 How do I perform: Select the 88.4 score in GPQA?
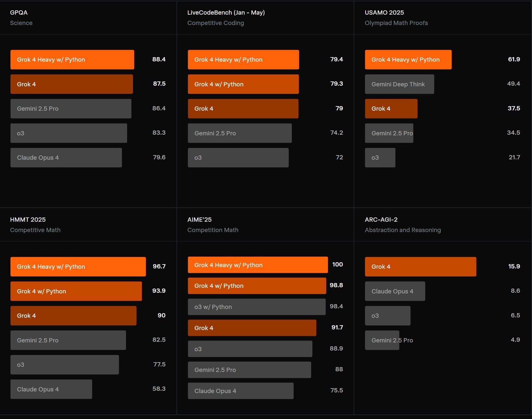159,59
